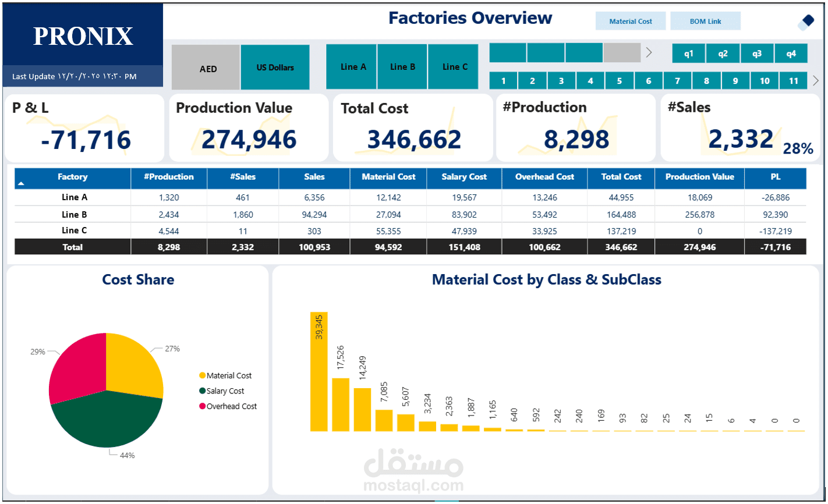Filter the dashboard to Line B
The image size is (828, 504).
coord(402,66)
